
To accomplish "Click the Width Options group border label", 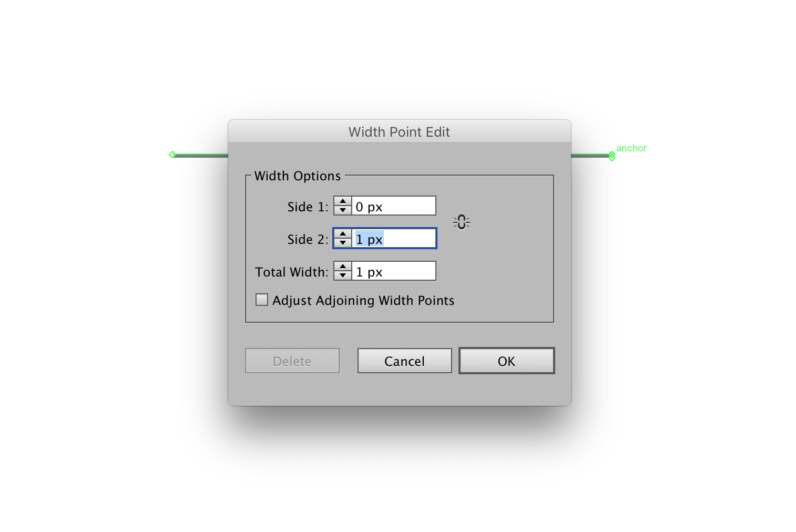I will [297, 176].
